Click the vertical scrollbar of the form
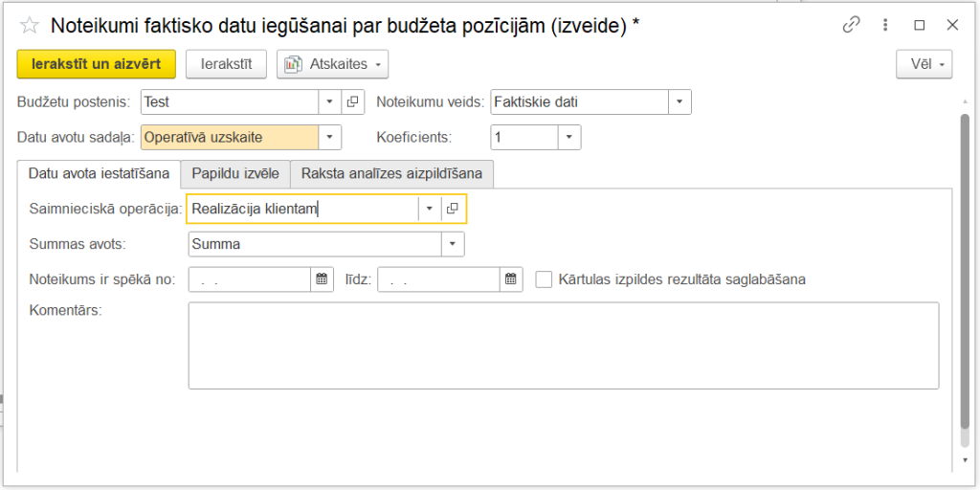 point(964,278)
